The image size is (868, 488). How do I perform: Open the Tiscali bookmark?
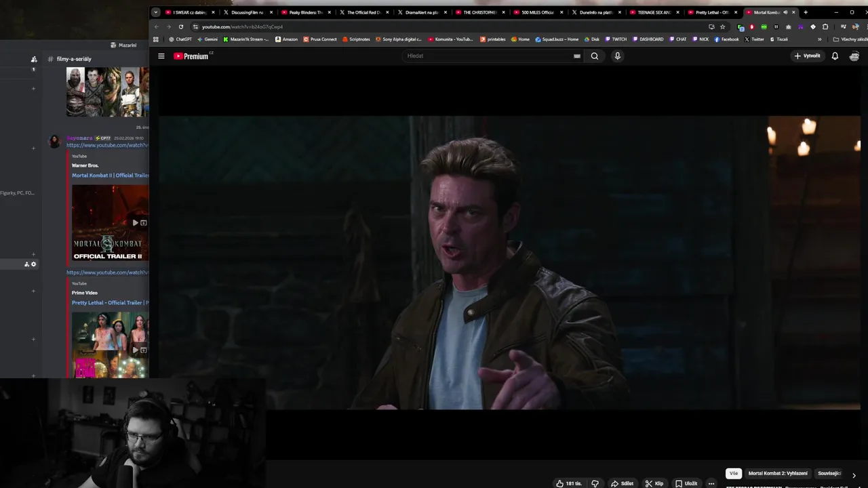(x=778, y=39)
